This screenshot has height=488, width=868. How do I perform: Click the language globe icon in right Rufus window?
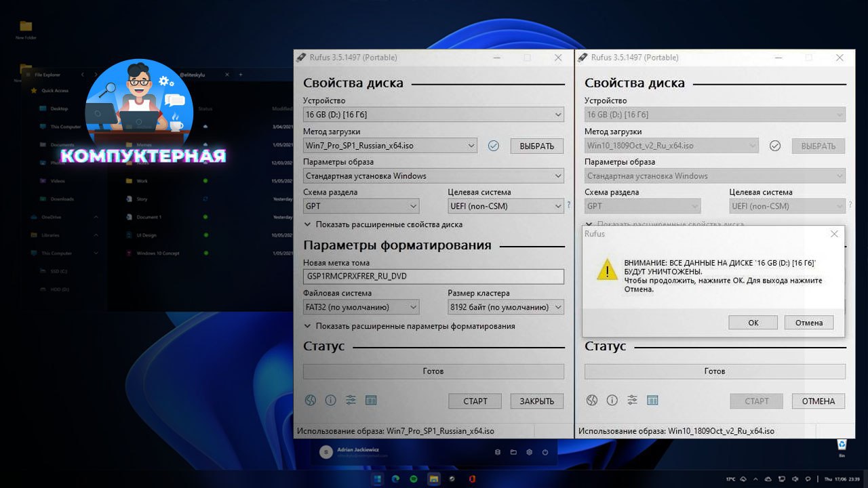[x=592, y=401]
